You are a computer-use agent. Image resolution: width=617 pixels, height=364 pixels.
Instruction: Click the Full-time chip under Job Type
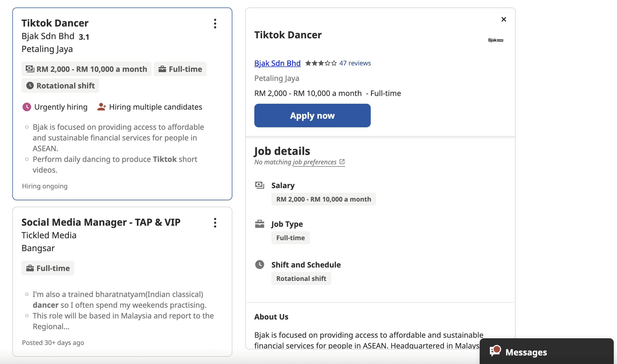pyautogui.click(x=291, y=238)
